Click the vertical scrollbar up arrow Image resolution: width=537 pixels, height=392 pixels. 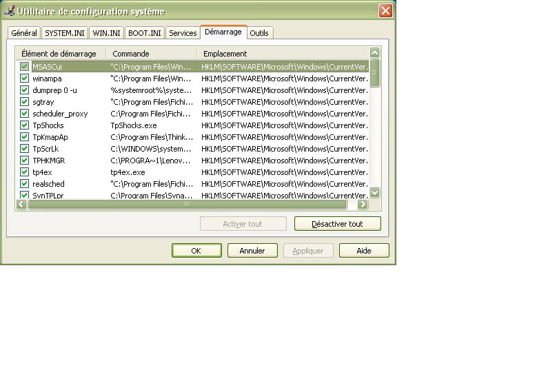tap(375, 53)
